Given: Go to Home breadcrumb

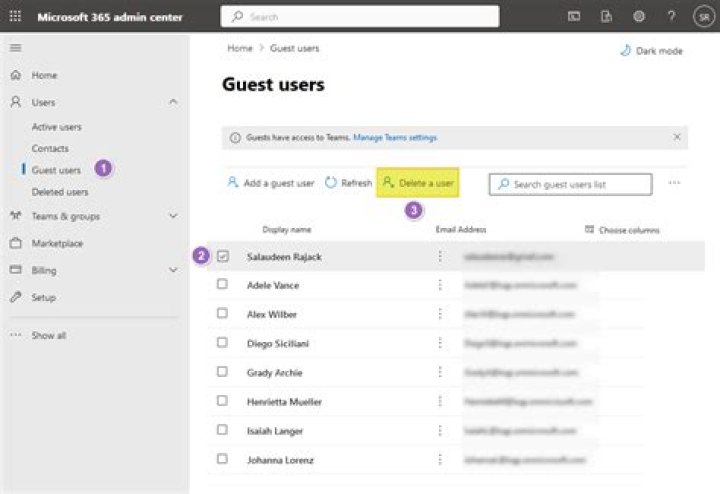Looking at the screenshot, I should point(240,48).
